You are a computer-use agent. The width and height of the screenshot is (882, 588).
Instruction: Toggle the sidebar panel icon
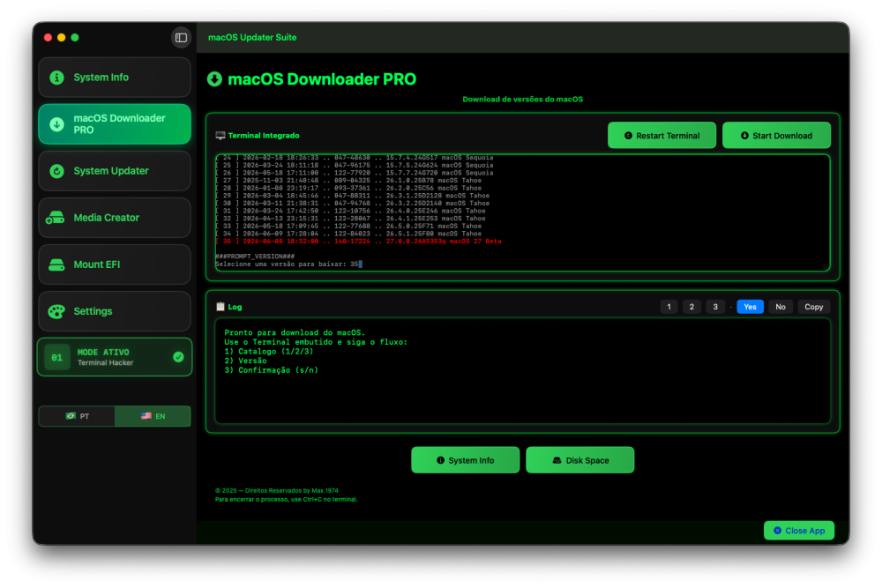pos(181,38)
